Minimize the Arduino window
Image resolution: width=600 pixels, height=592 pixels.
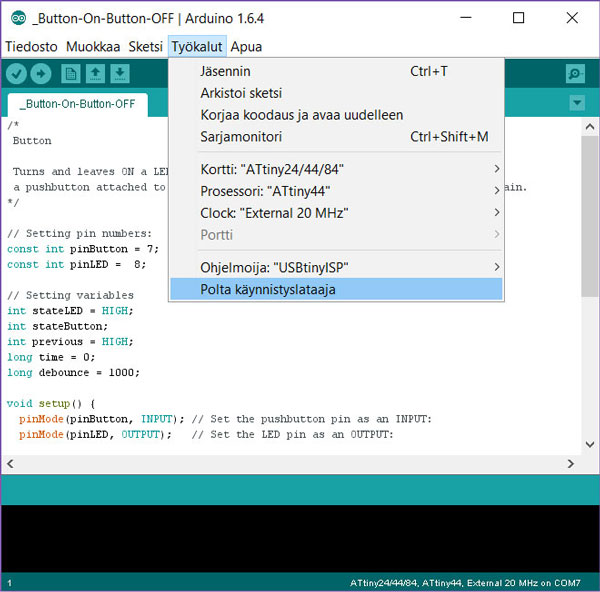(466, 18)
